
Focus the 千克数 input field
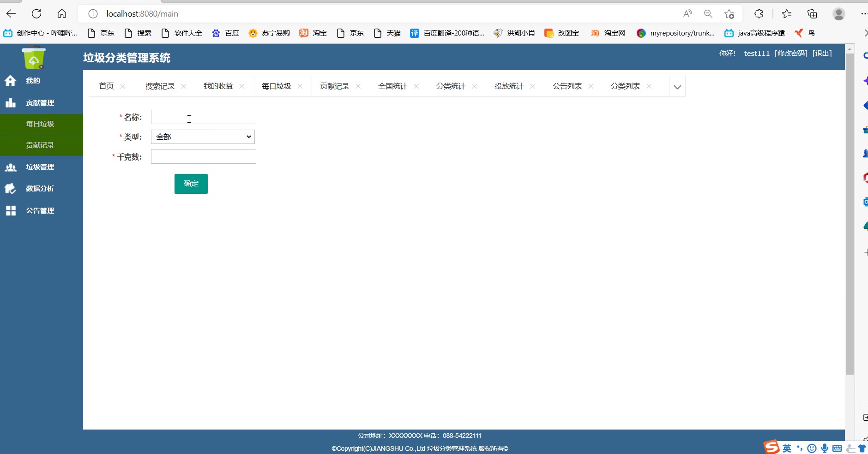[203, 156]
